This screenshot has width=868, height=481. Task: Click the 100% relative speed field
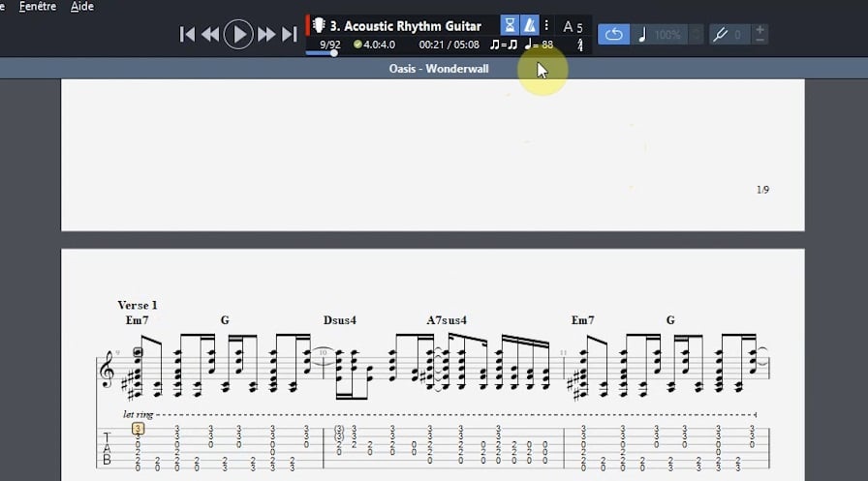pos(667,34)
